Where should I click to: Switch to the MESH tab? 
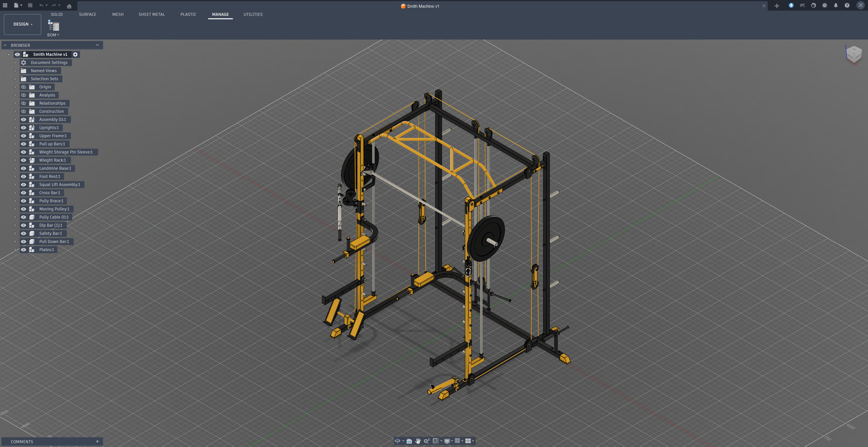coord(118,14)
